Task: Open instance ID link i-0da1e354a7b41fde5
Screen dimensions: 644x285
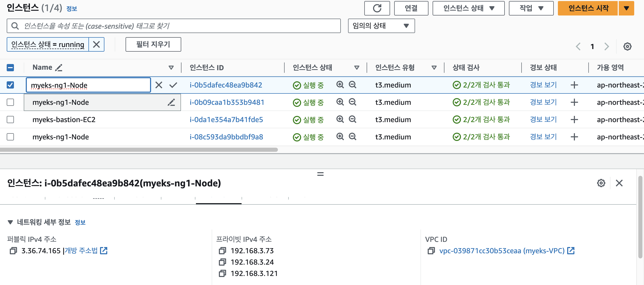Action: click(x=226, y=120)
